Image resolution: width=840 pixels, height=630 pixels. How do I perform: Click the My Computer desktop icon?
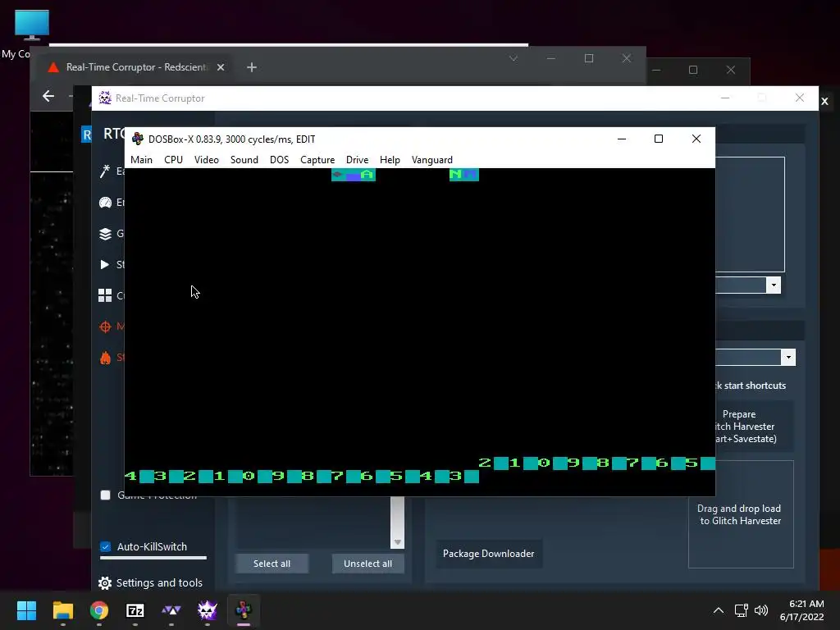point(30,33)
